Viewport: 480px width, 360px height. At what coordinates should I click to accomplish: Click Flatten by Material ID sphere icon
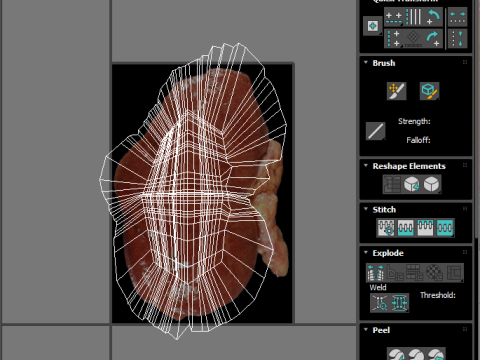click(x=434, y=272)
